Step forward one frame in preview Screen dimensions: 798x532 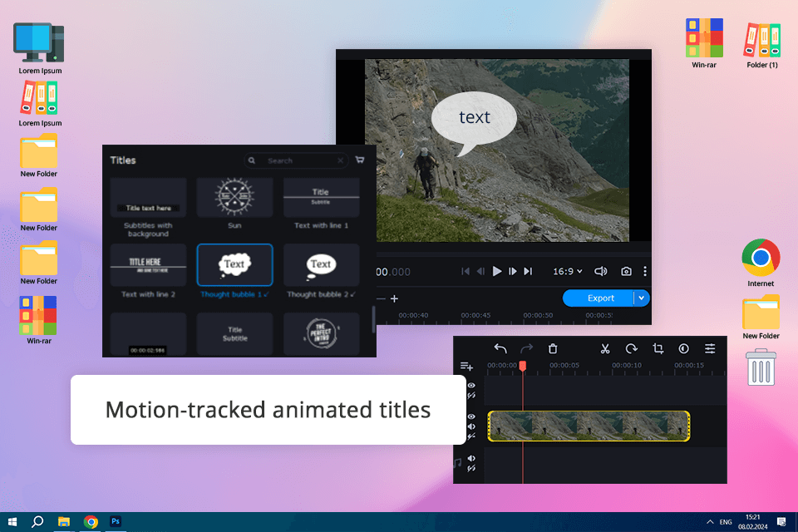pyautogui.click(x=513, y=271)
